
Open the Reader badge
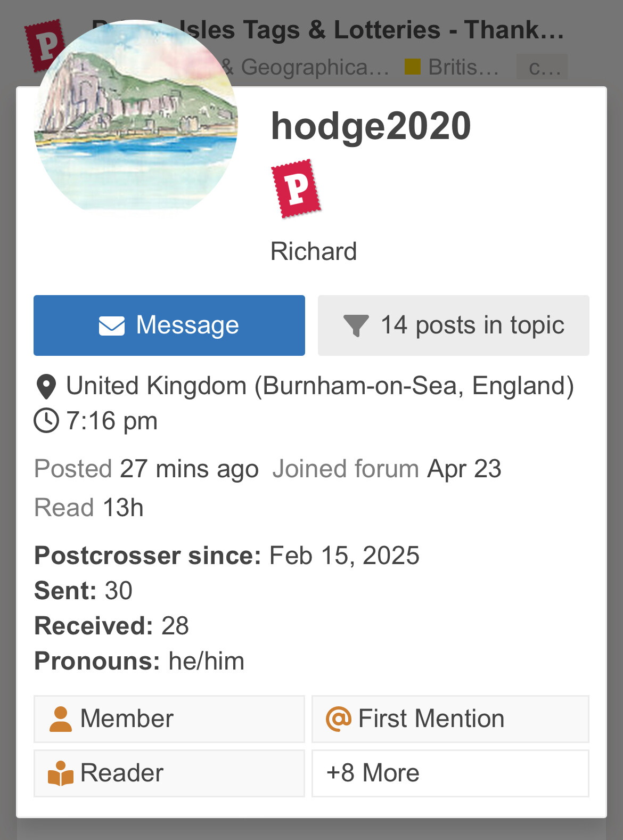169,773
